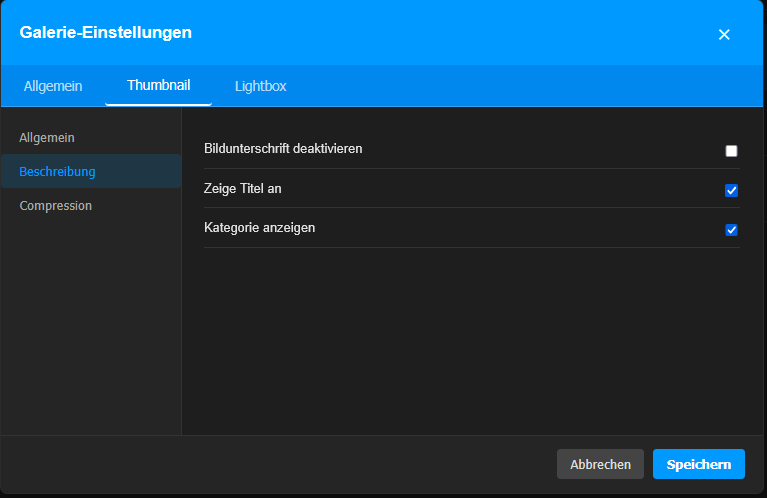Click the Zeige Titel an label

click(x=243, y=189)
